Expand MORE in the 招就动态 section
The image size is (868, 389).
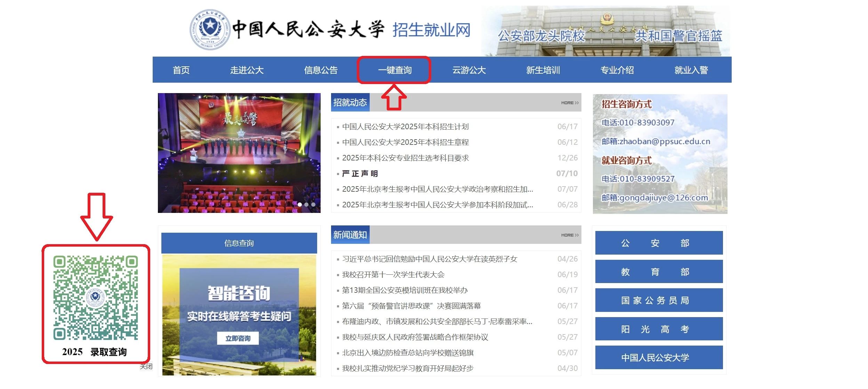(570, 103)
